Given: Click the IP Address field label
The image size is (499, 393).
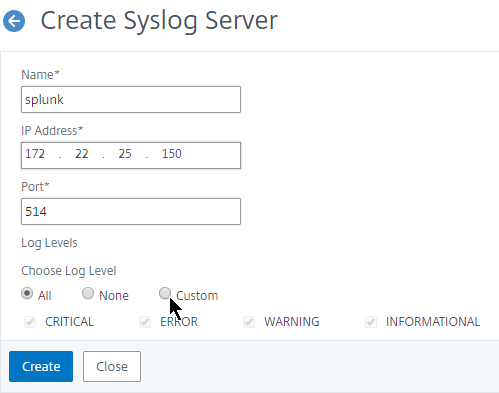Looking at the screenshot, I should [52, 130].
